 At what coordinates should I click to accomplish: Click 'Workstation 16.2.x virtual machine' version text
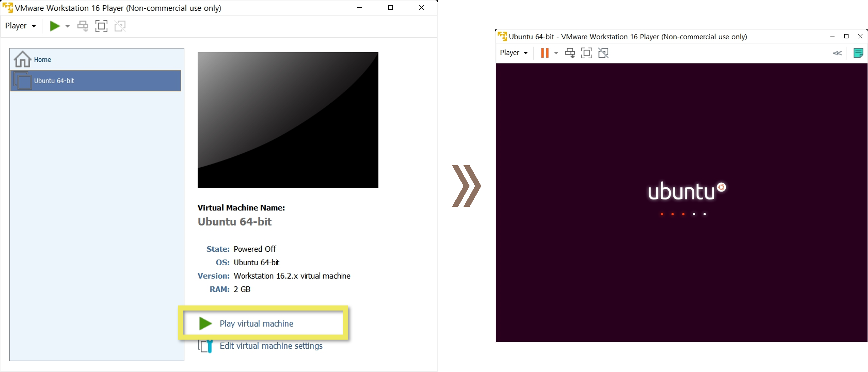tap(292, 276)
